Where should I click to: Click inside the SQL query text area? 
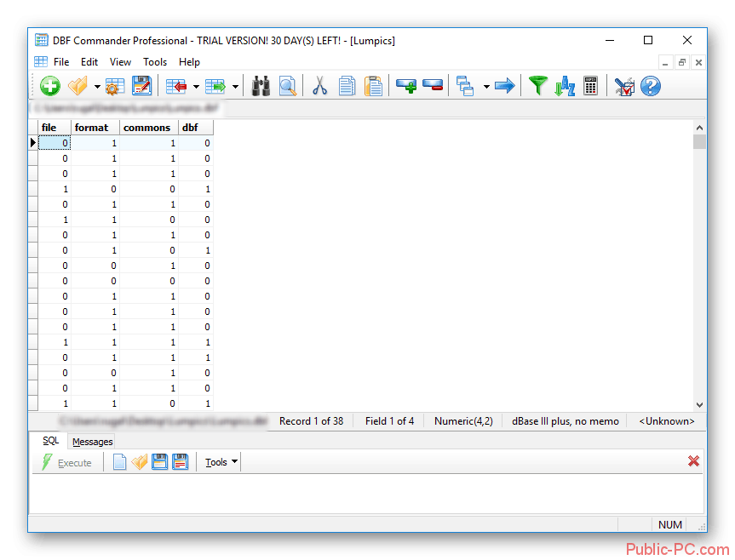[x=366, y=494]
